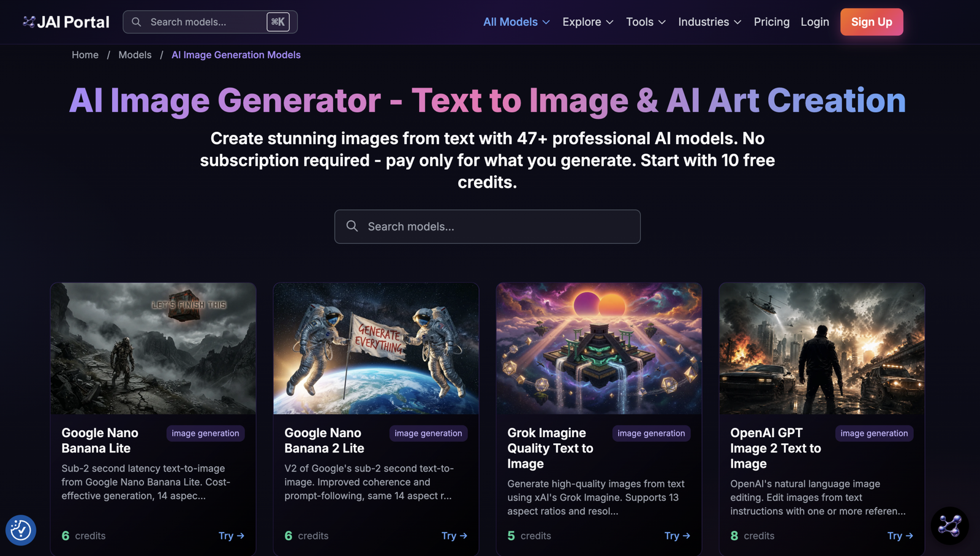This screenshot has width=980, height=556.
Task: Open the accessibility widget icon
Action: tap(21, 530)
